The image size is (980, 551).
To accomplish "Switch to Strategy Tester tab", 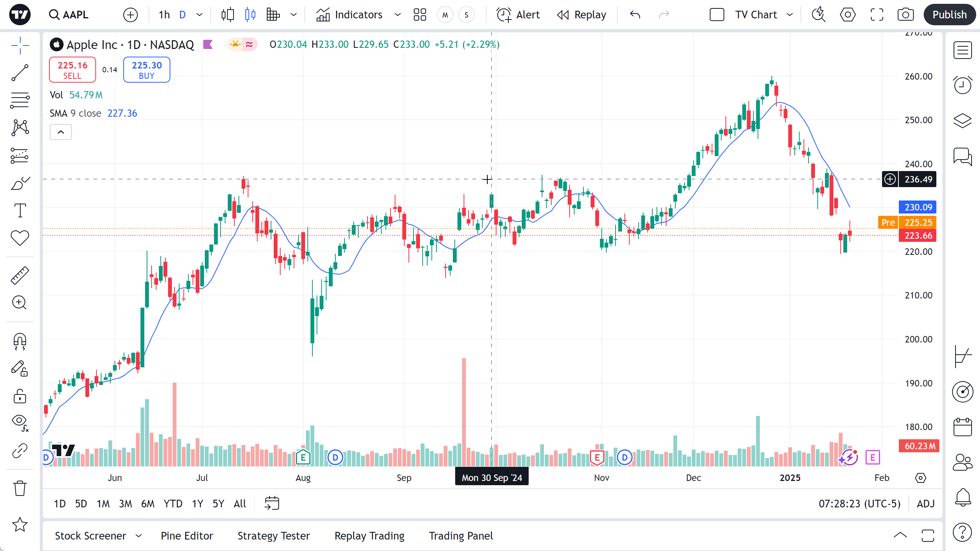I will (274, 536).
